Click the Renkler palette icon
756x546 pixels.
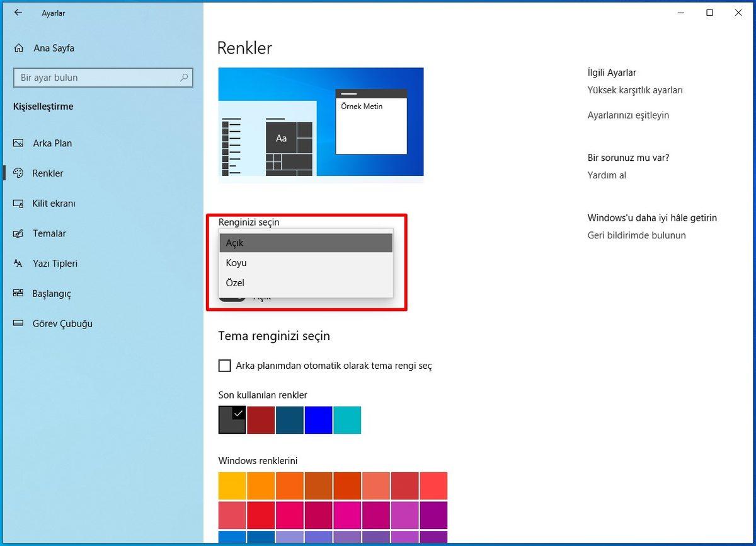coord(18,173)
